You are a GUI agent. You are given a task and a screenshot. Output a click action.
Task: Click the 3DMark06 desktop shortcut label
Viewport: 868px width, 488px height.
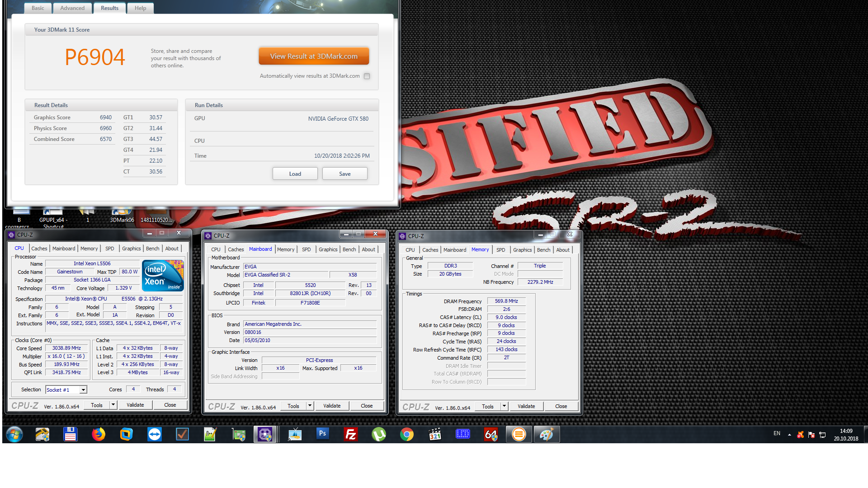pyautogui.click(x=122, y=220)
